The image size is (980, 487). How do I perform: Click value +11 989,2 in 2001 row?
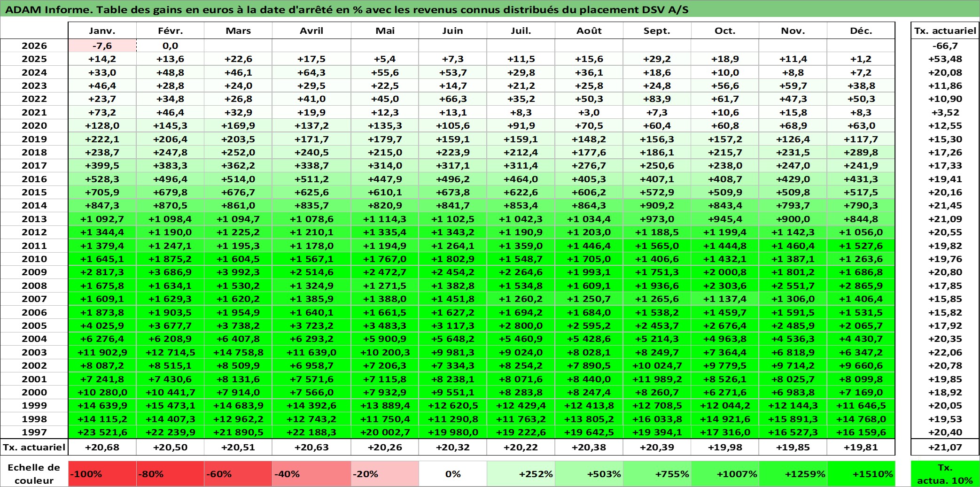[657, 379]
